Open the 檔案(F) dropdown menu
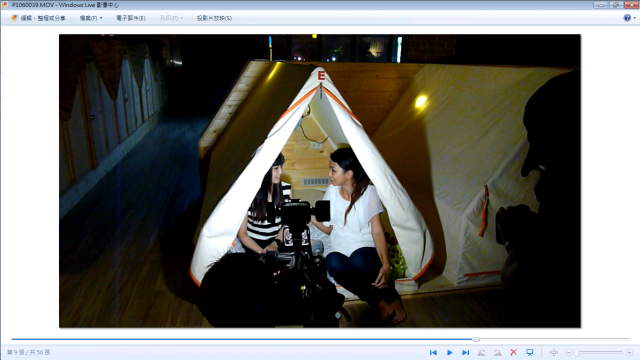 coord(91,18)
